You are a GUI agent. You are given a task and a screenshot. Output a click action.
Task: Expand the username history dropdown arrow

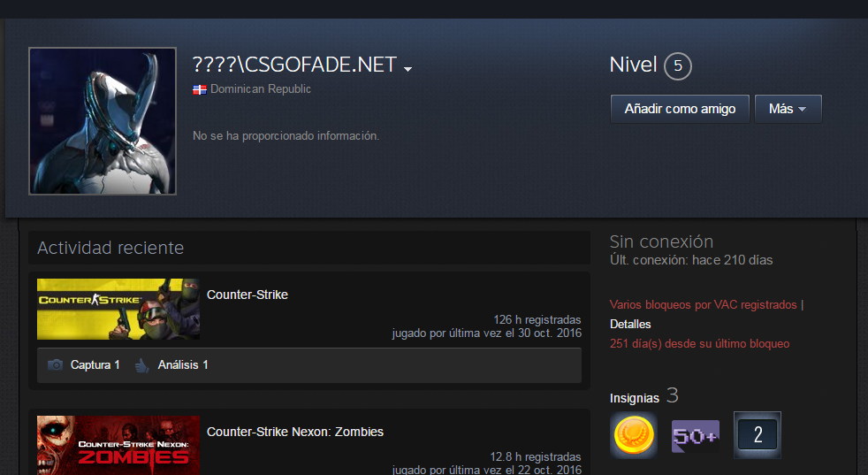[x=407, y=69]
